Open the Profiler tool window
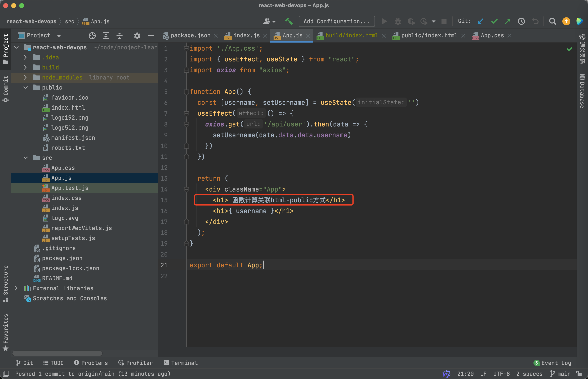Viewport: 588px width, 379px height. pyautogui.click(x=135, y=363)
